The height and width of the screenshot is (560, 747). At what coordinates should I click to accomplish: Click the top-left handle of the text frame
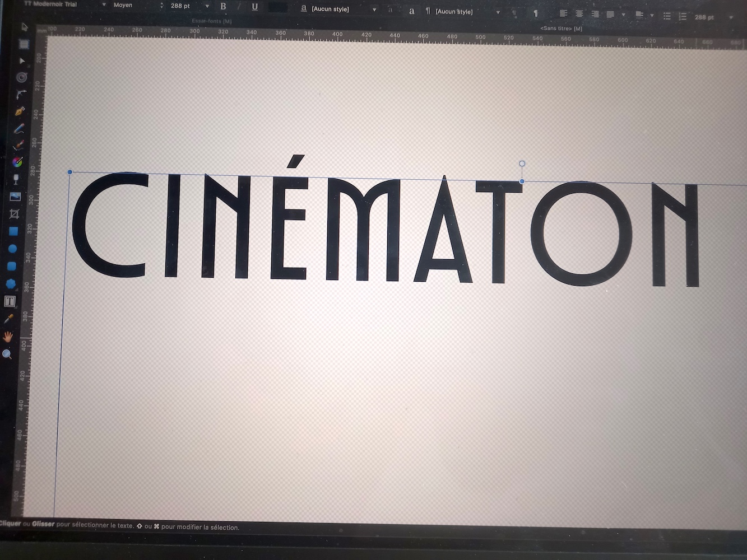coord(70,172)
